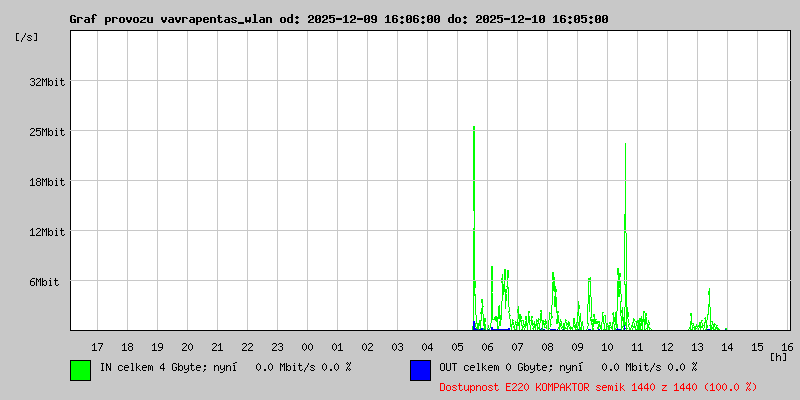Click the '[h]' hour unit label
Screen dimensions: 800x400
pos(778,357)
